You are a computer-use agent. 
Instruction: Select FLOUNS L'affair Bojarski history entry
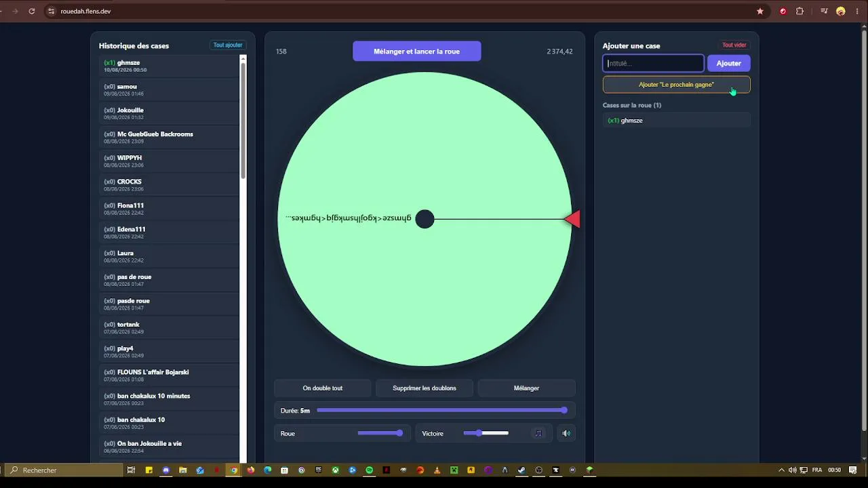point(169,375)
